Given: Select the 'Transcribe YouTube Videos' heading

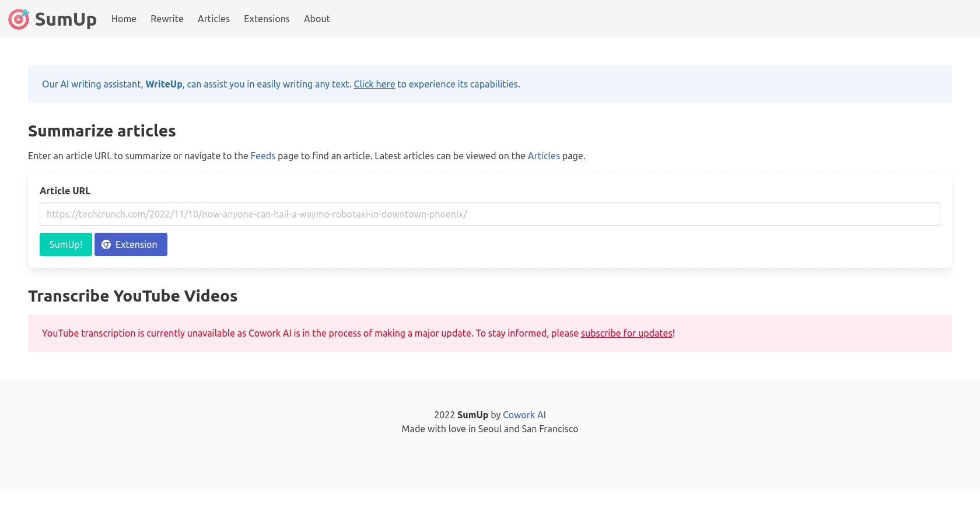Looking at the screenshot, I should 133,296.
